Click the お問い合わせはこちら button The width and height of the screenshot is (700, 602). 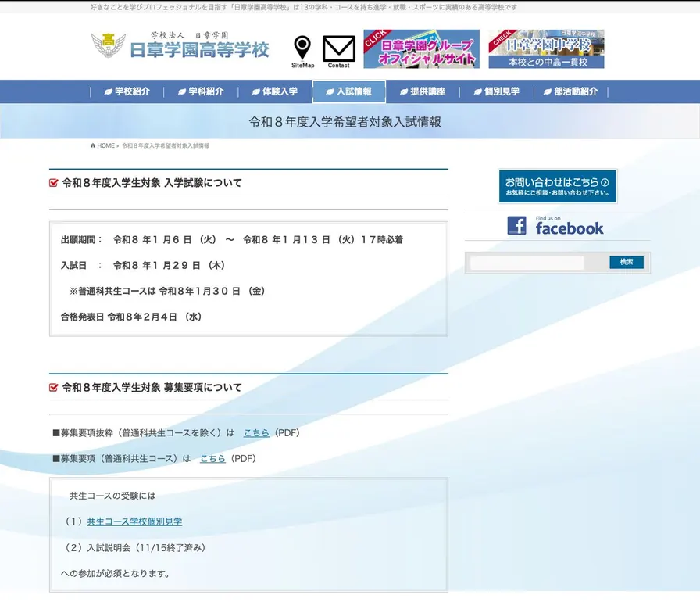pos(558,186)
